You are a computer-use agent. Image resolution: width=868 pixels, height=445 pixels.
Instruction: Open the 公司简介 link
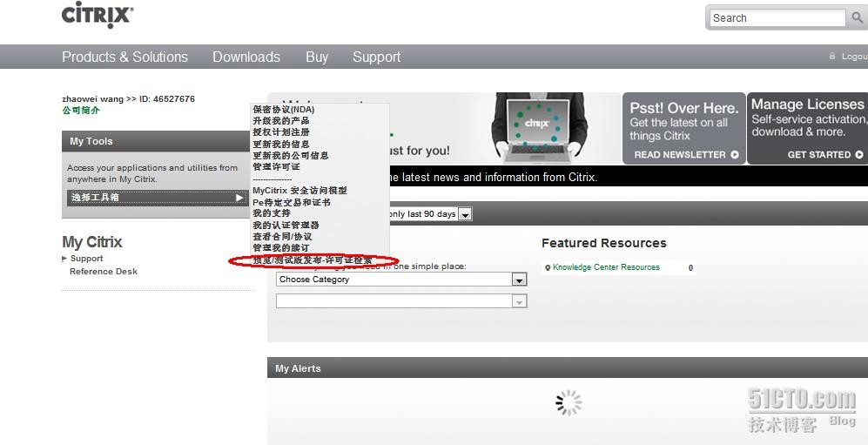click(81, 111)
